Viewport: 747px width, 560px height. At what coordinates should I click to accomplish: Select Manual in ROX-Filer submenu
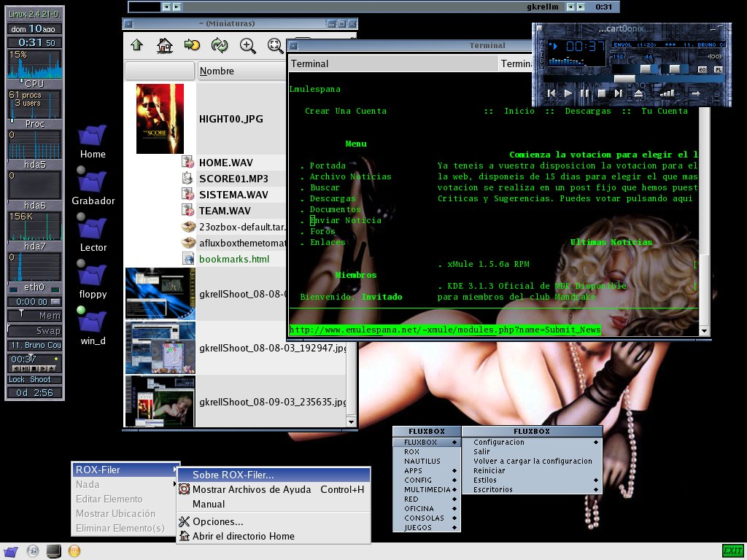(x=274, y=504)
